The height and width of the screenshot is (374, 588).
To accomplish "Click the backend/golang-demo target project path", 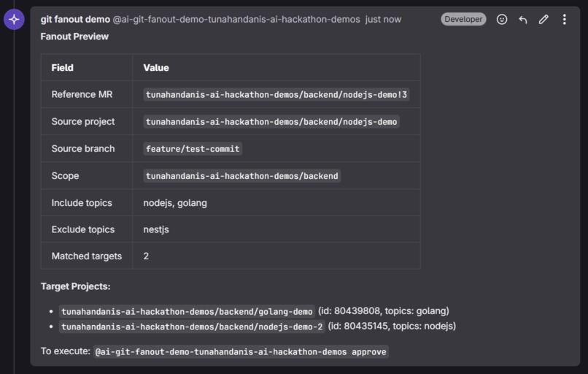I will (x=187, y=311).
